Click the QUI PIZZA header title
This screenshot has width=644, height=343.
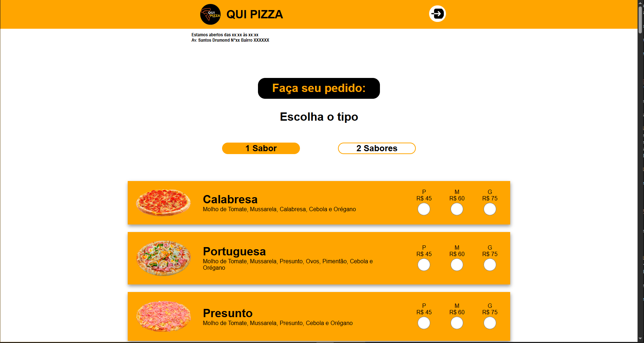254,14
